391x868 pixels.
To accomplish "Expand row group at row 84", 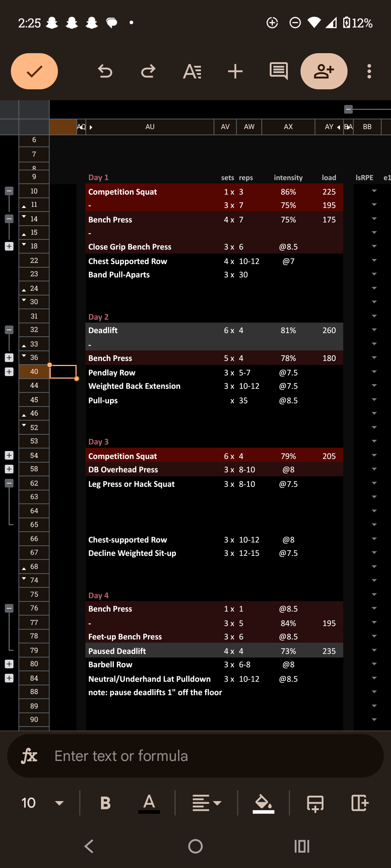I will tap(9, 678).
